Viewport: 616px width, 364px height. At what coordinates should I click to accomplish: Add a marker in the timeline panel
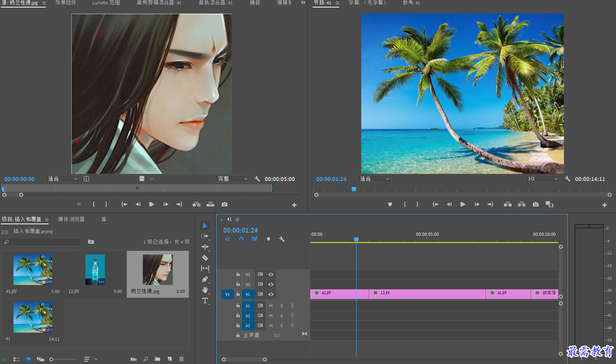(x=268, y=239)
